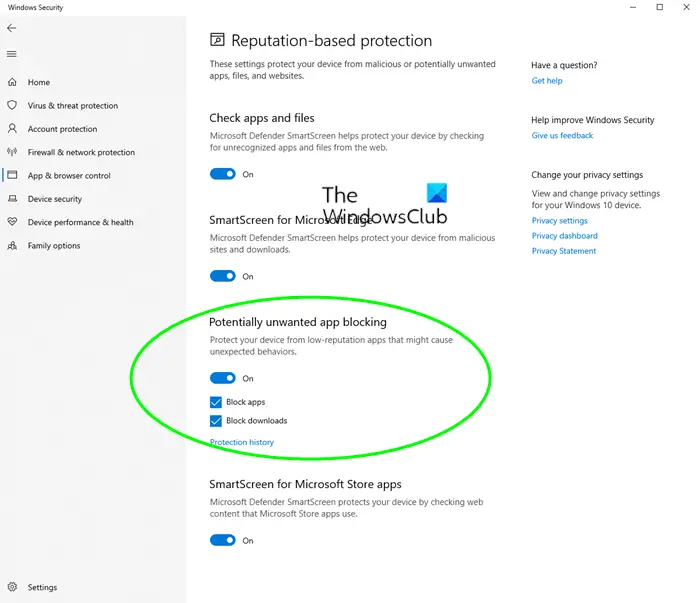Select the Device performance & health heart icon
The image size is (700, 603).
tap(12, 222)
